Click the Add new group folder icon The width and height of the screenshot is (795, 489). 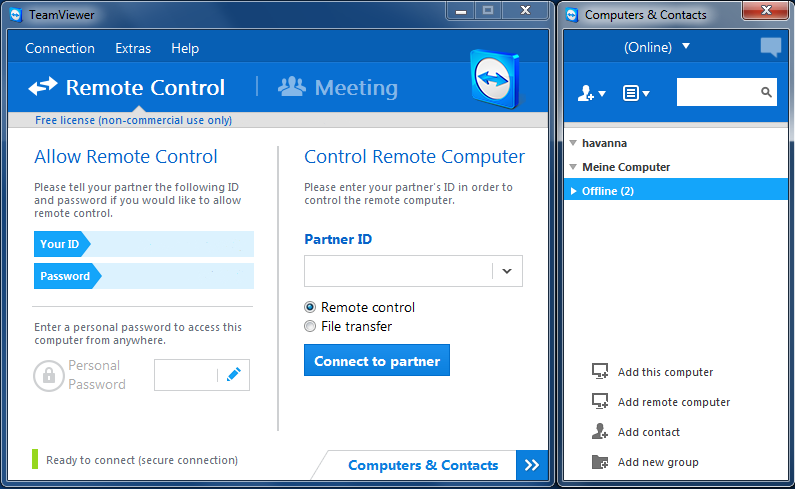[600, 462]
